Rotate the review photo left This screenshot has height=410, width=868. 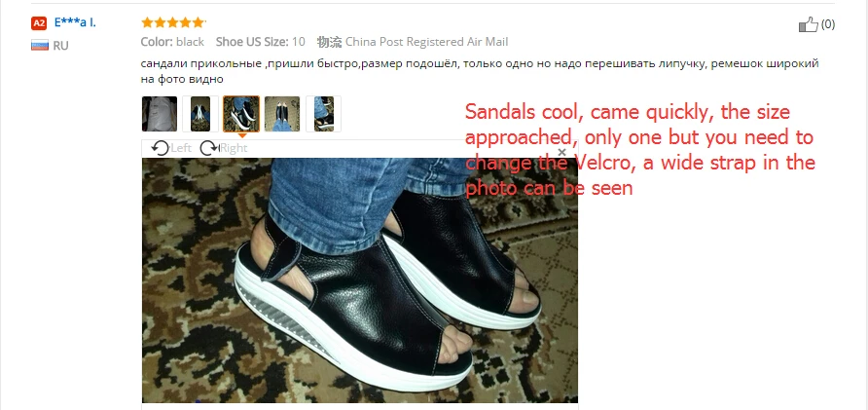click(x=171, y=148)
